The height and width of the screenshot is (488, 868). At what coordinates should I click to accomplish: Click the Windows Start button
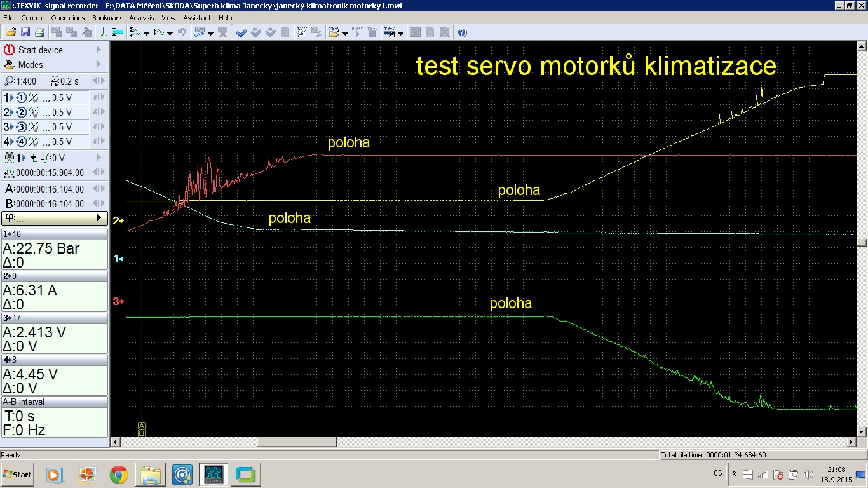coord(18,474)
